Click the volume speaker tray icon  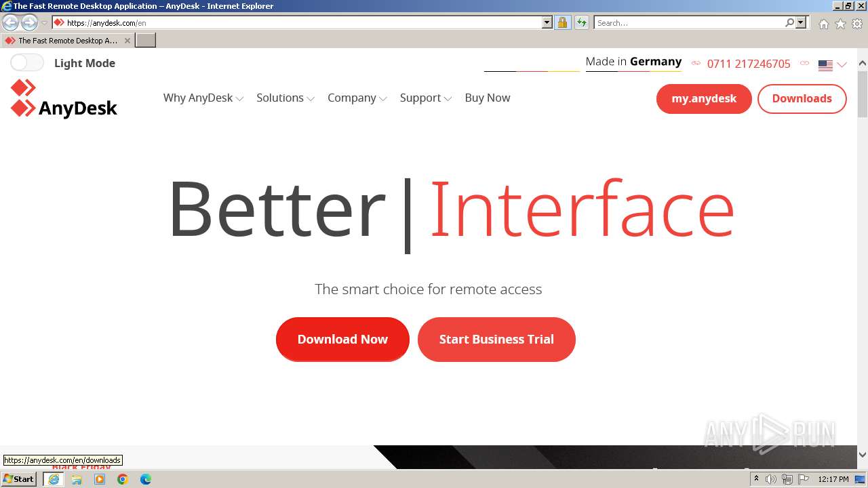coord(771,479)
